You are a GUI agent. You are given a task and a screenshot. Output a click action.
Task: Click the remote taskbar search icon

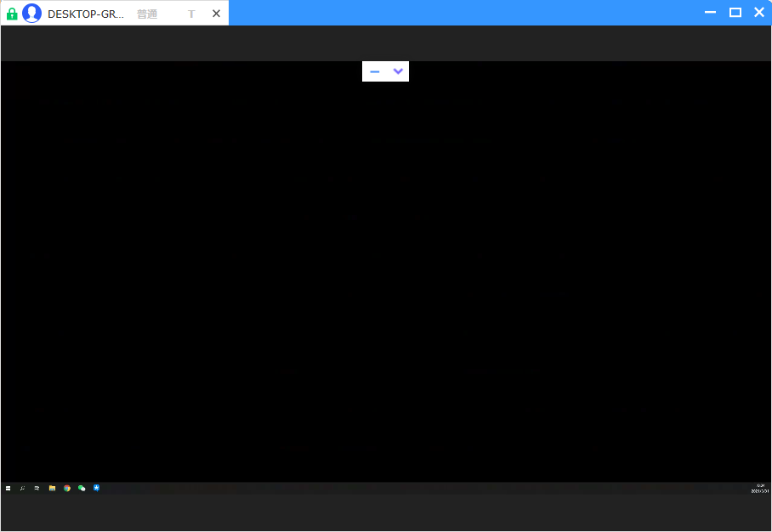pos(23,489)
